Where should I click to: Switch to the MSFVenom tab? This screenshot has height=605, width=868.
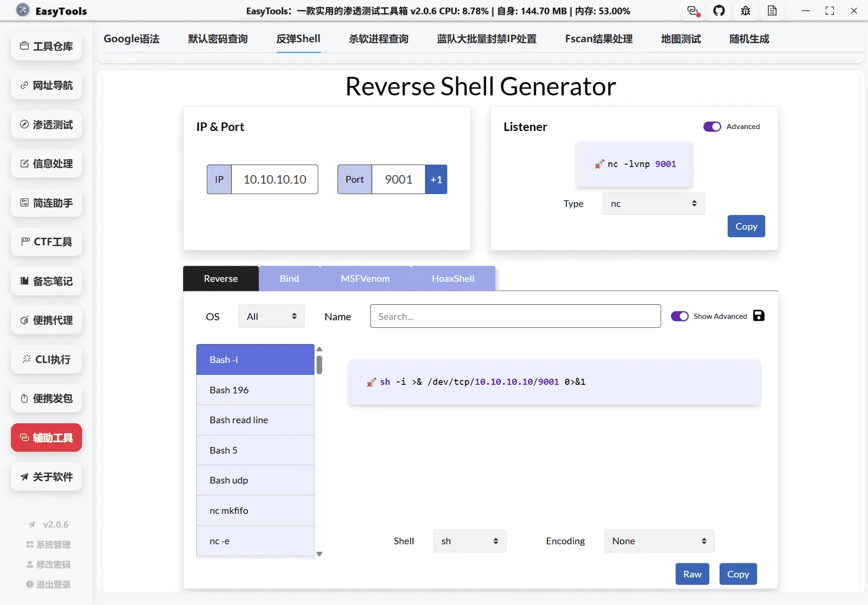tap(365, 279)
